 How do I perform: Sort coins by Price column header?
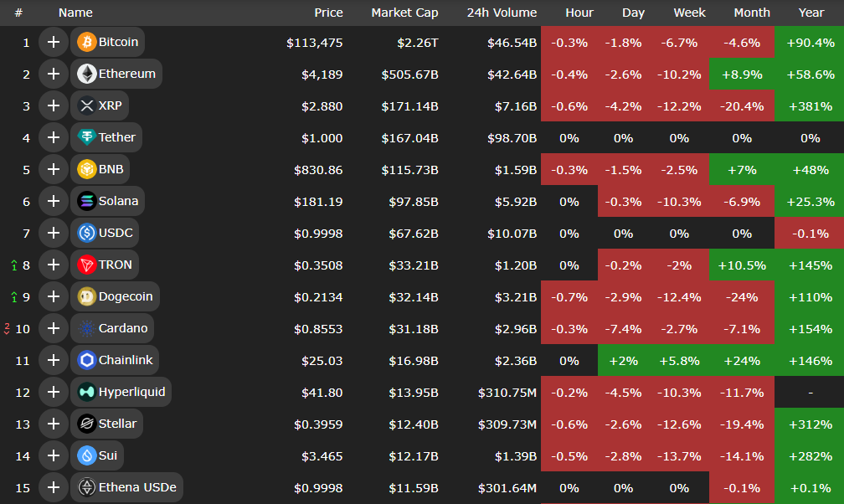[x=328, y=13]
